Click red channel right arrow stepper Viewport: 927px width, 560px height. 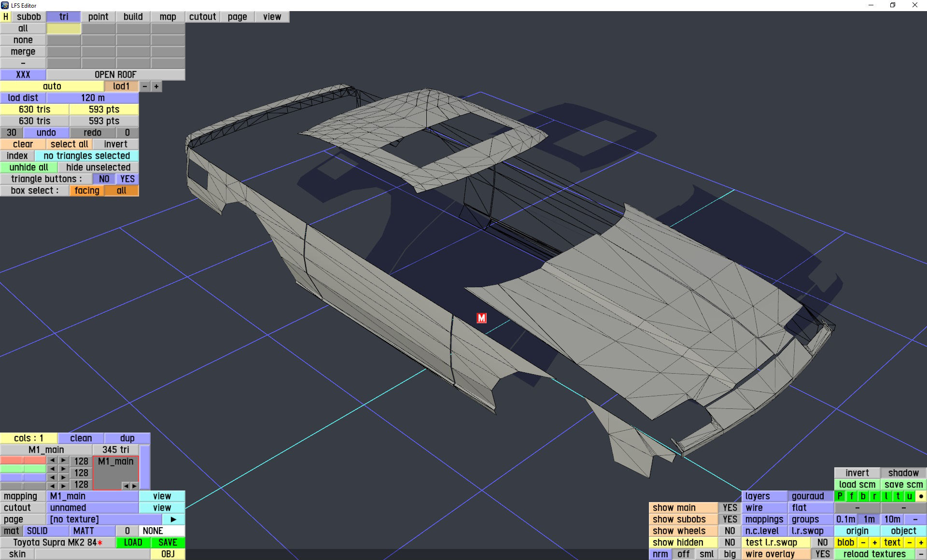tap(63, 461)
